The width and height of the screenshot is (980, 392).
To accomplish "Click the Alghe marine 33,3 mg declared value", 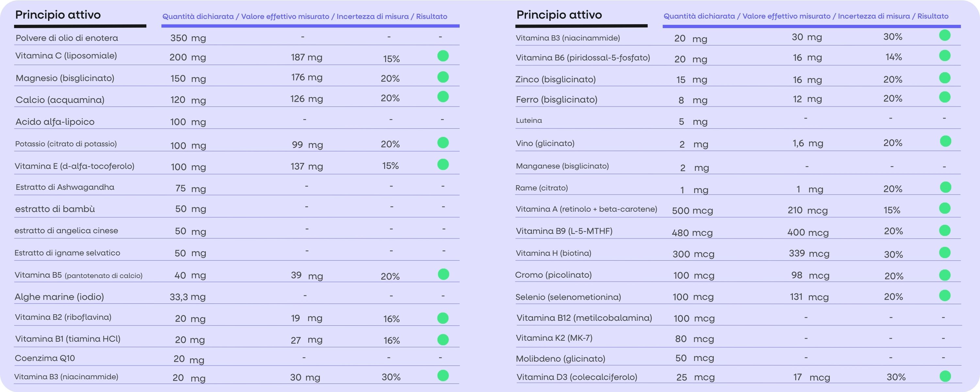I will [x=188, y=297].
